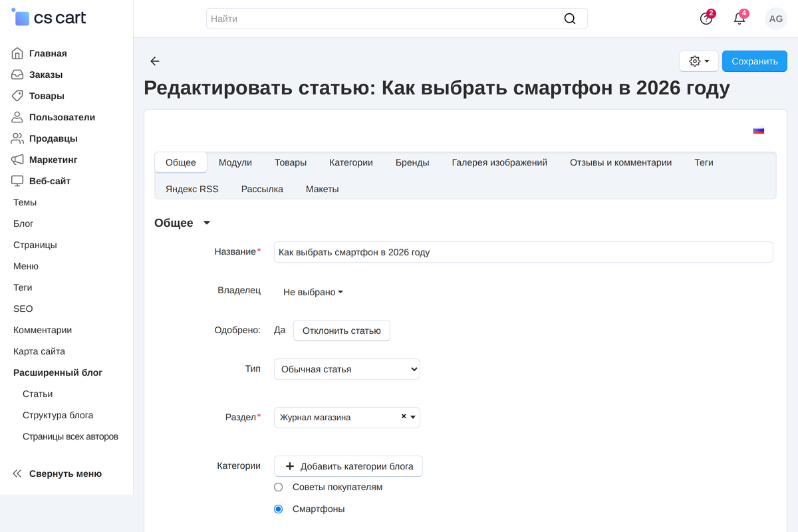Switch to the Бренды tab
This screenshot has width=798, height=532.
tap(412, 162)
